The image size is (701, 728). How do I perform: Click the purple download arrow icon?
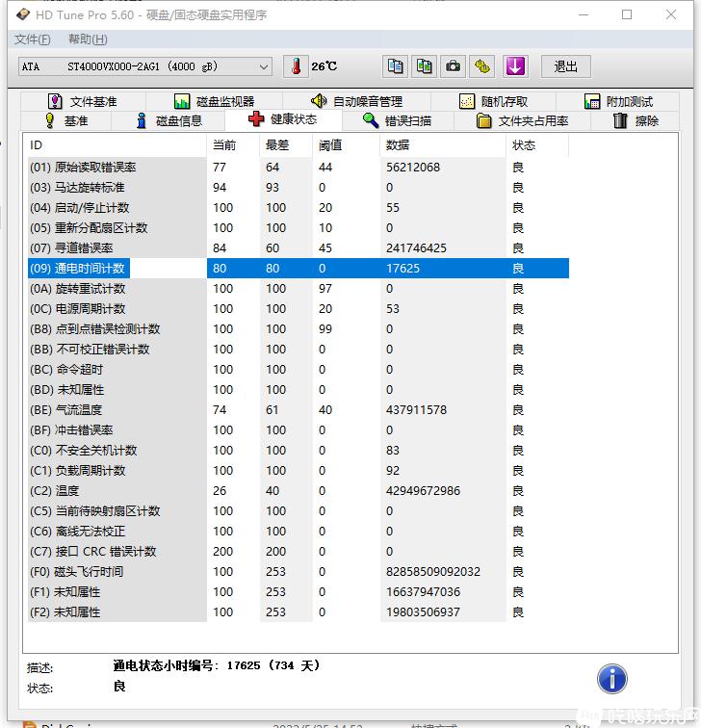pyautogui.click(x=515, y=66)
